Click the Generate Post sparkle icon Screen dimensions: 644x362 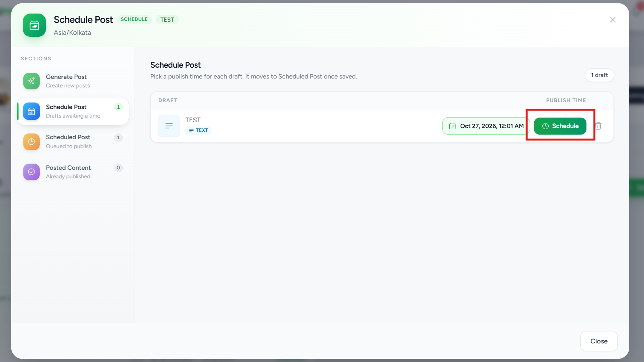[x=31, y=81]
